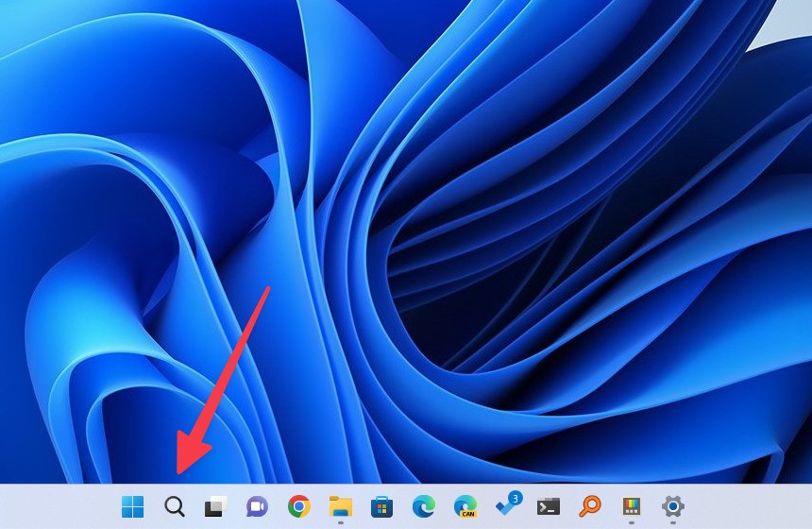Launch Google Chrome from taskbar
The width and height of the screenshot is (812, 529).
(x=298, y=506)
